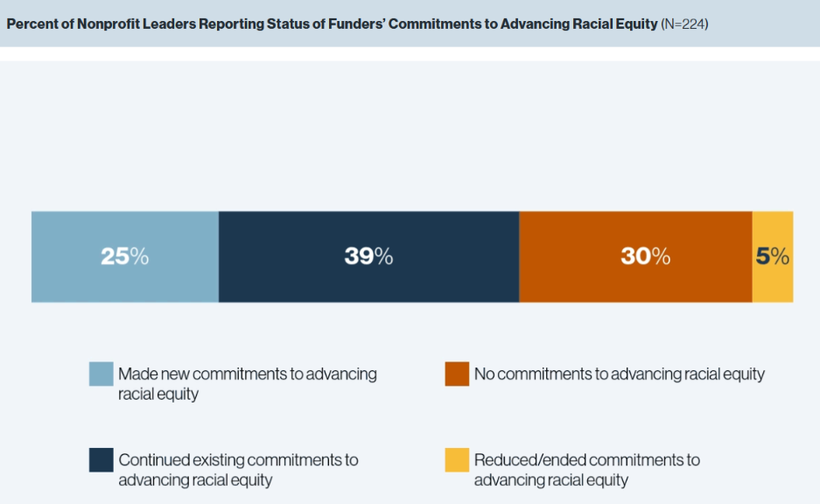The height and width of the screenshot is (504, 820).
Task: Click the title header bar background
Action: click(x=410, y=24)
